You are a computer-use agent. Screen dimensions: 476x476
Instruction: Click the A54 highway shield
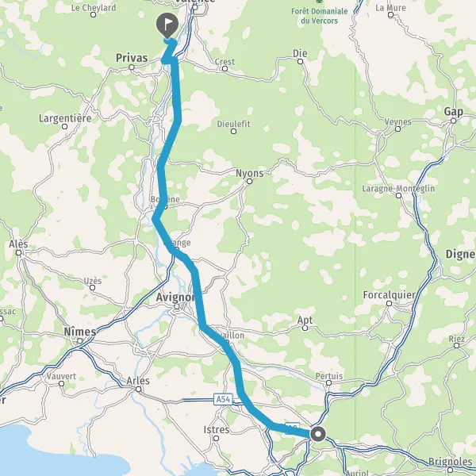223,399
